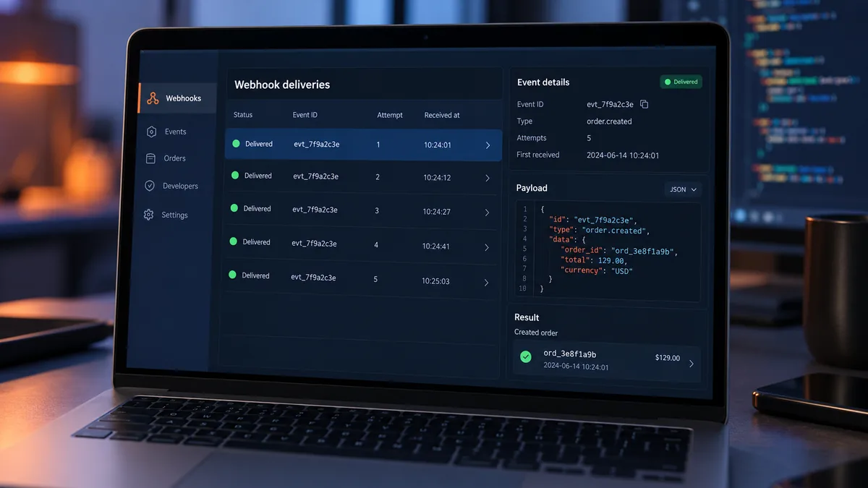Screen dimensions: 868x488
Task: Expand delivery row received at 10:24:12
Action: click(x=488, y=178)
